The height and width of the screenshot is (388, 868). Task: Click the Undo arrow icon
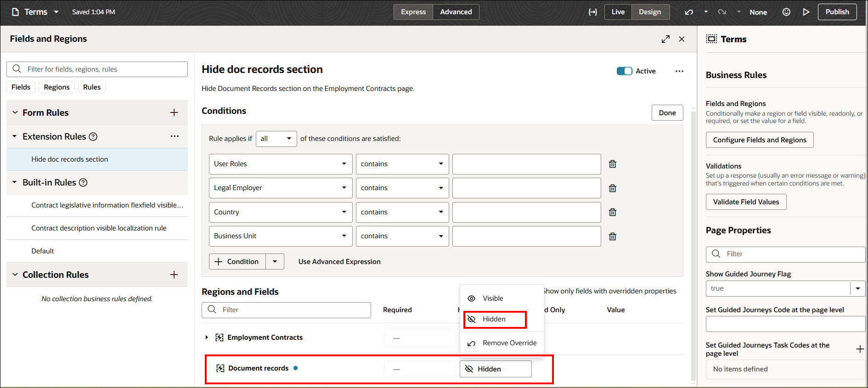click(x=689, y=12)
